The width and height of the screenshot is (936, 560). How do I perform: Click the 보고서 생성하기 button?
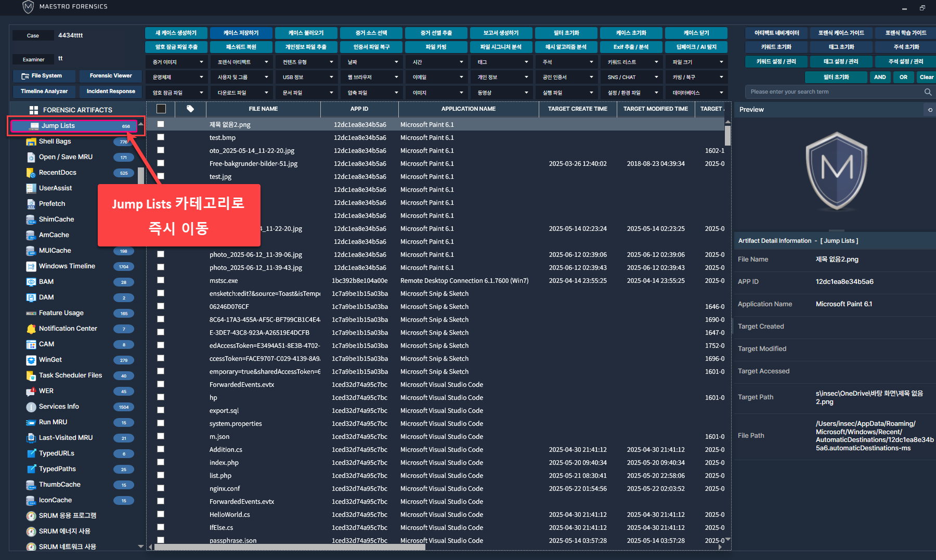501,33
